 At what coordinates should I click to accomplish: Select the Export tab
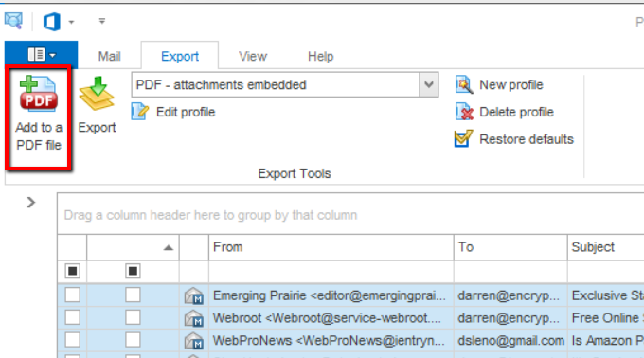(180, 56)
